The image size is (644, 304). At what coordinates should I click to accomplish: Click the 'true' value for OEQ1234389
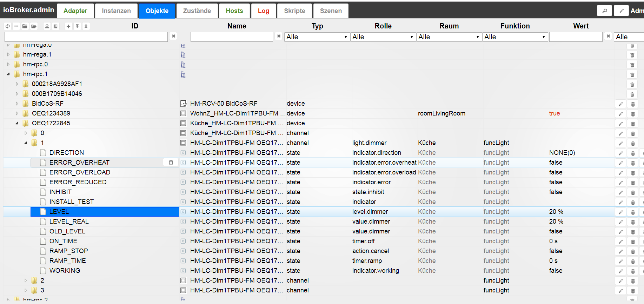pyautogui.click(x=555, y=113)
